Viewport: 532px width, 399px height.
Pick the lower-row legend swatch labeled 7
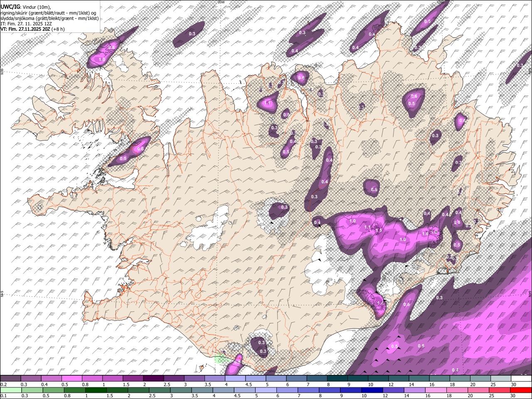point(308,390)
